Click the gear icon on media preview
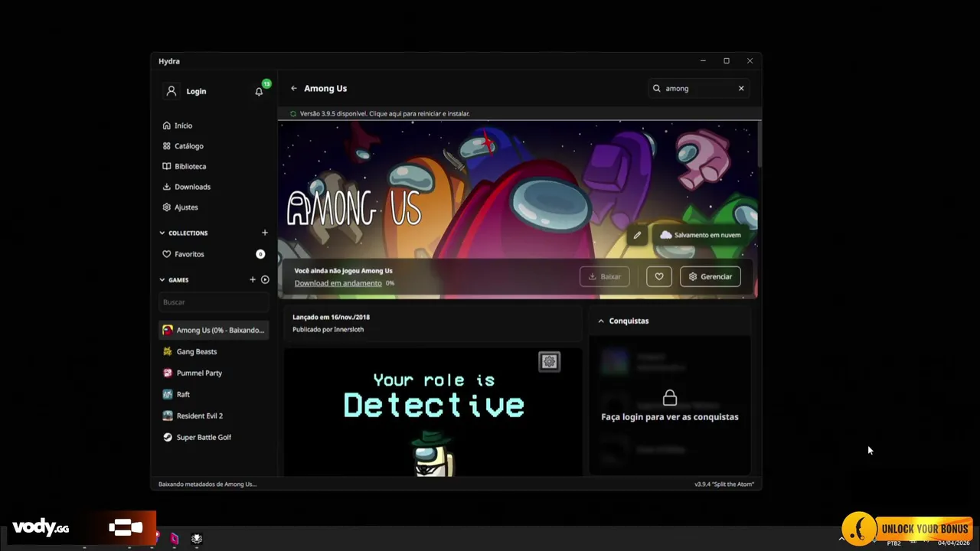The height and width of the screenshot is (551, 980). [x=549, y=362]
